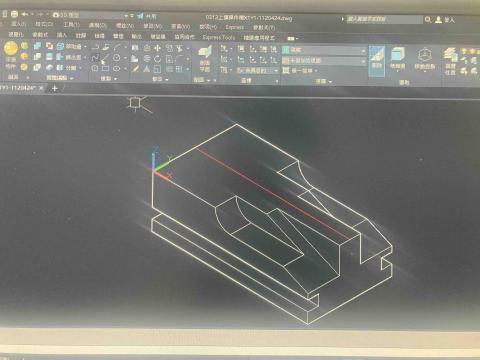Expand the View panel title arrow

click(330, 81)
